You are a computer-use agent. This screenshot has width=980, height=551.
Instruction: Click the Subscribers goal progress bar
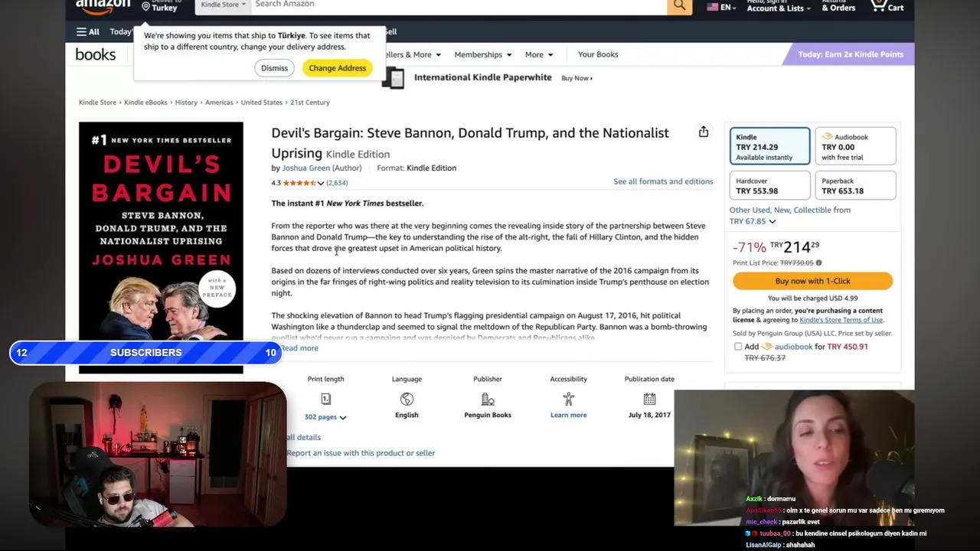146,352
